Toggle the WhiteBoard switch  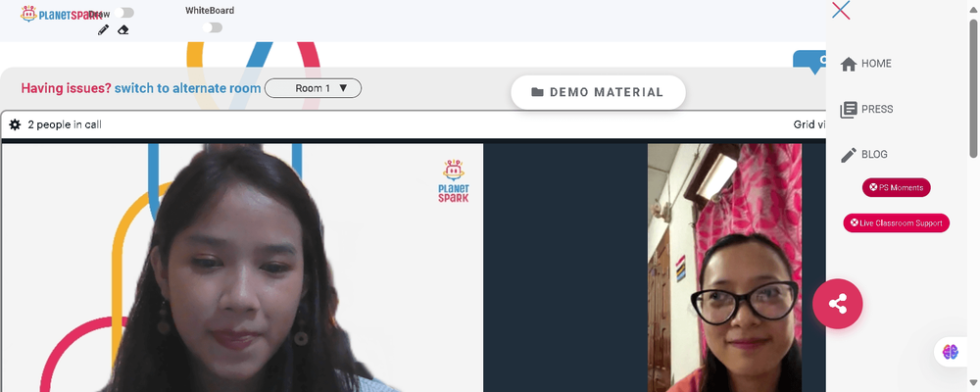click(x=213, y=27)
